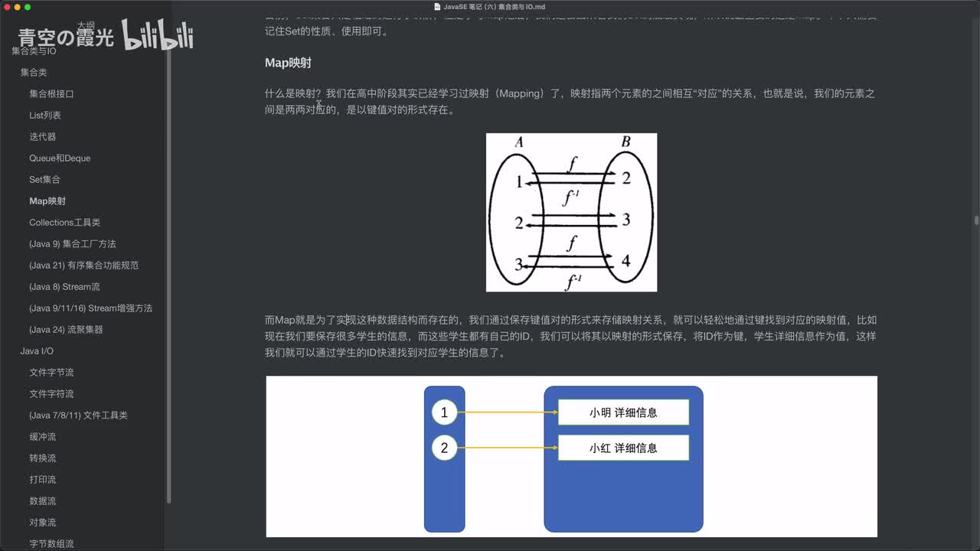Select 集合类与IO top outline entry
The width and height of the screenshot is (980, 551).
(34, 51)
